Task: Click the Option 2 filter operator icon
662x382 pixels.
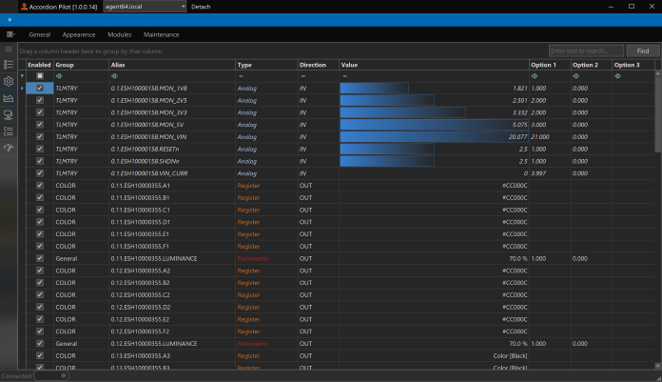Action: point(576,76)
